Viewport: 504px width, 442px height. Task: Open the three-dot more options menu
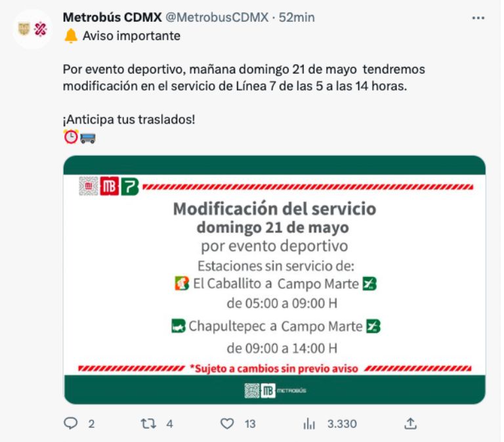[478, 18]
